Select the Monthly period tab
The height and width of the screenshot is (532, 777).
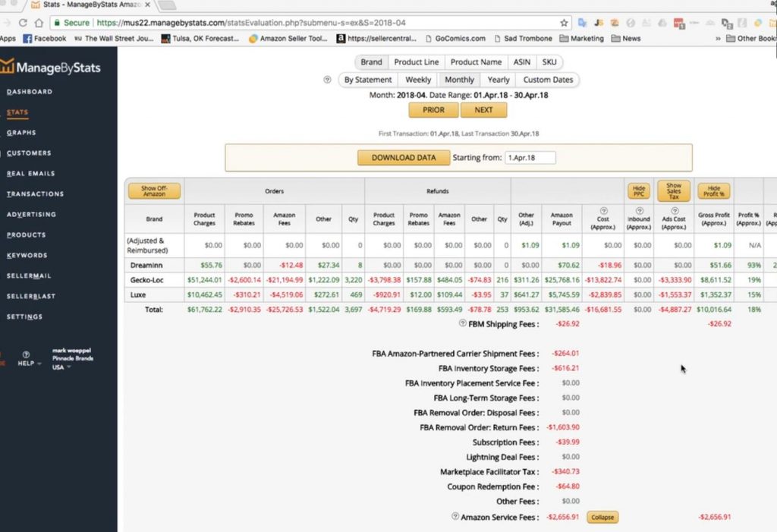pyautogui.click(x=459, y=80)
